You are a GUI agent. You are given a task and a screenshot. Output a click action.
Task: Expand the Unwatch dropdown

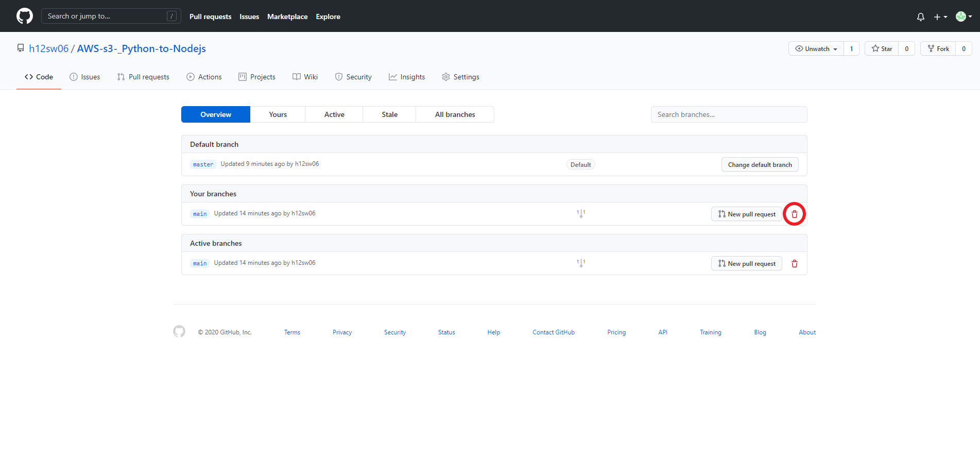(816, 48)
